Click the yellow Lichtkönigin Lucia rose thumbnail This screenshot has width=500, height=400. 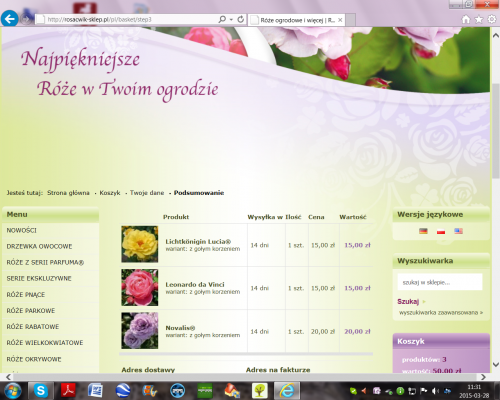[x=140, y=244]
